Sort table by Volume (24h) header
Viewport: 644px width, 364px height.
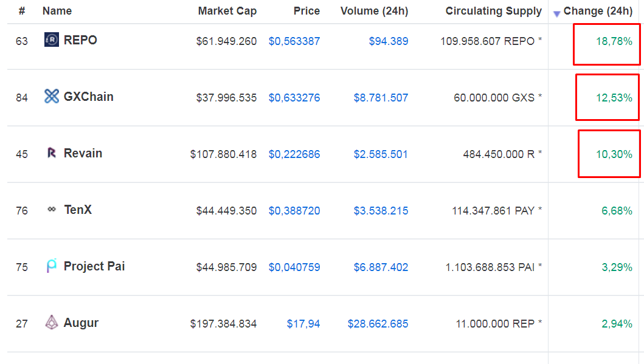(374, 11)
